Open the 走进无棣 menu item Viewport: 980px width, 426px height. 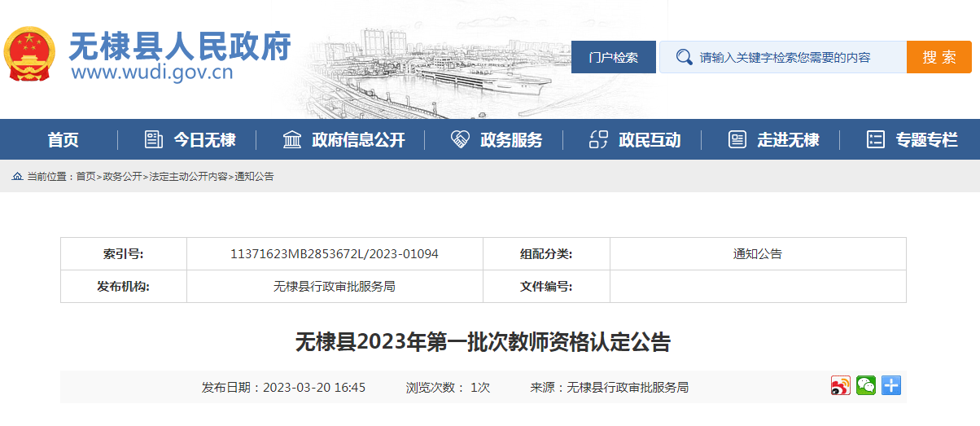pos(787,139)
